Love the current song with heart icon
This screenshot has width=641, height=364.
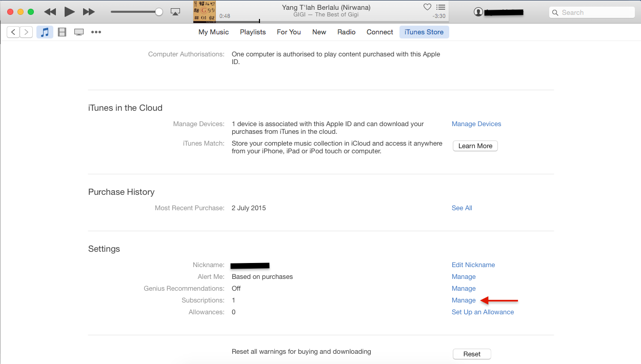[x=427, y=7]
